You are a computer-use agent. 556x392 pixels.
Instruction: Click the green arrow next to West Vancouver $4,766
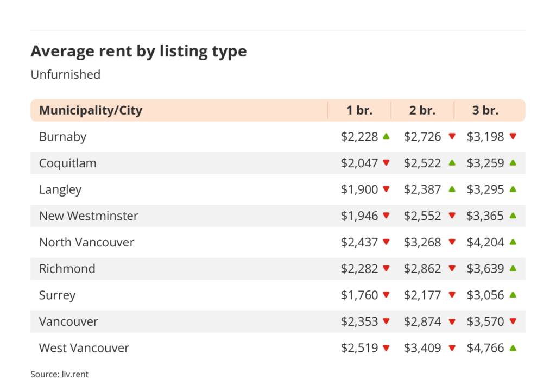click(x=513, y=347)
